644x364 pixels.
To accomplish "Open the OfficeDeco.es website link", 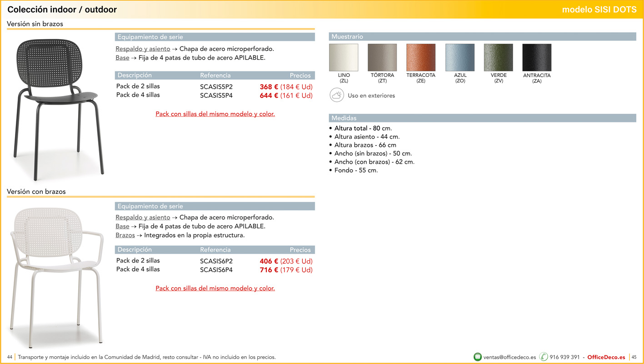I will (x=606, y=357).
